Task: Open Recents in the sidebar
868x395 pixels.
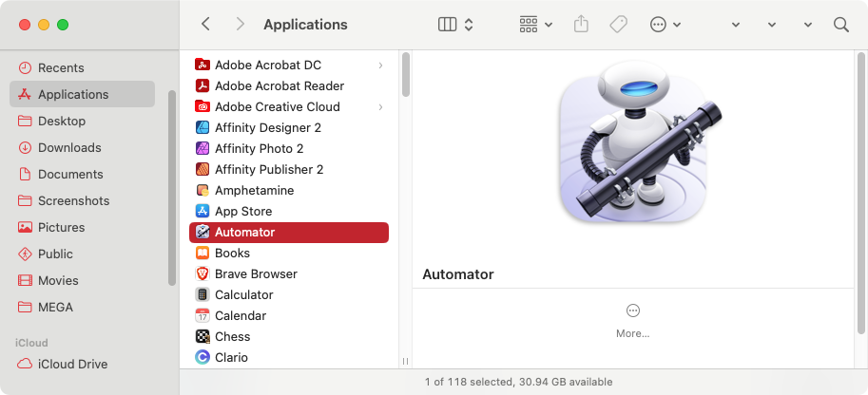Action: 82,68
